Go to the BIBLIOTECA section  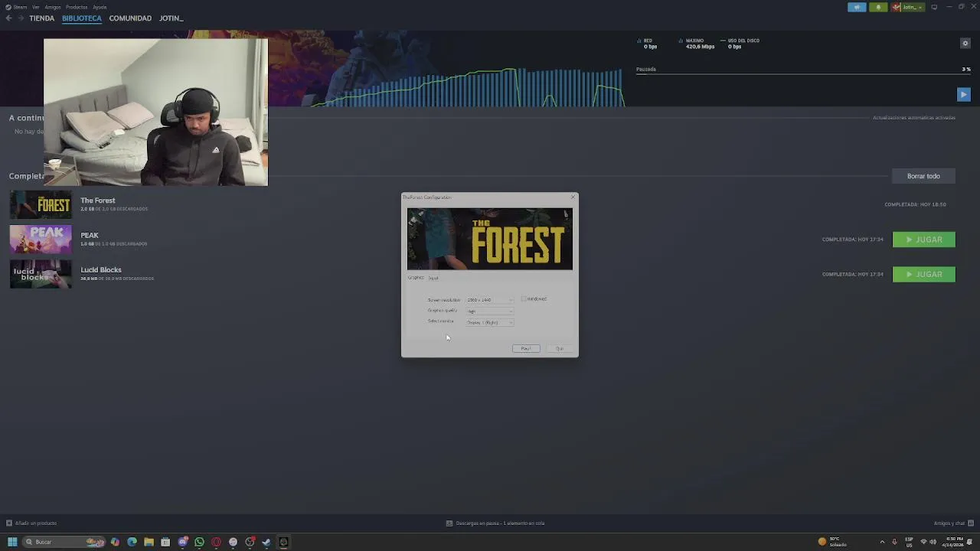[x=82, y=18]
